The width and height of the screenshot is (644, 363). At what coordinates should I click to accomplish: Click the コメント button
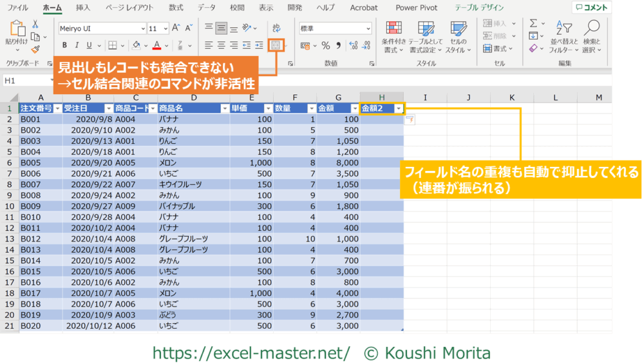pos(591,8)
